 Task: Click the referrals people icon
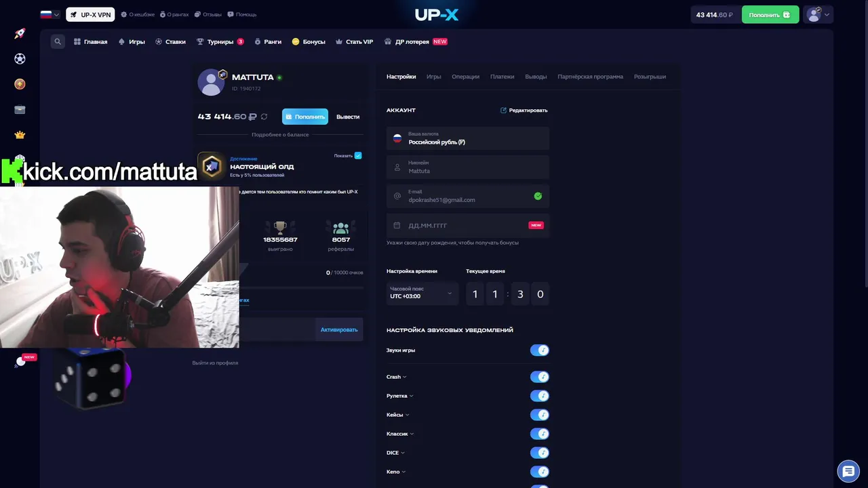[x=340, y=228]
